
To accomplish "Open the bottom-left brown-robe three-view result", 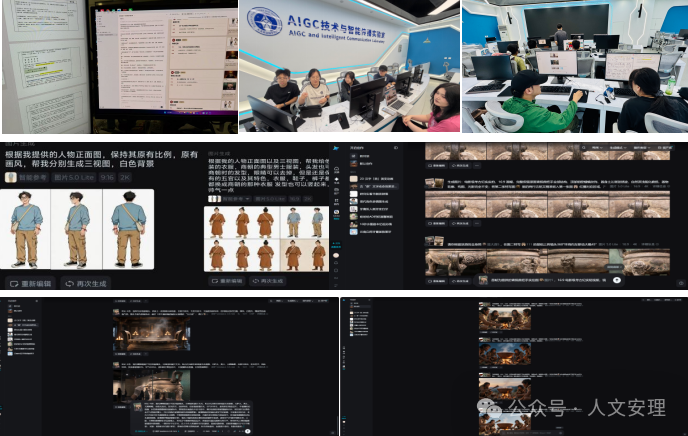I will point(242,255).
